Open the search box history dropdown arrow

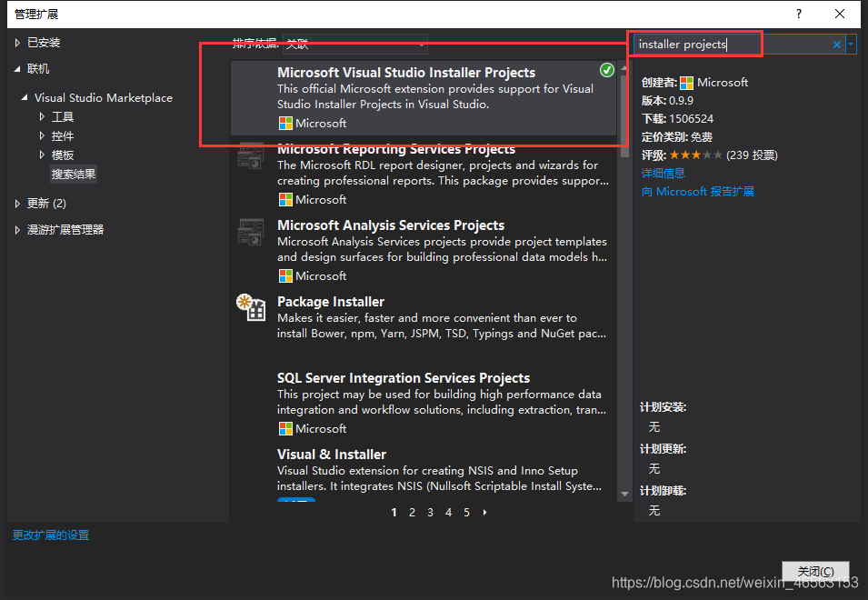[851, 45]
